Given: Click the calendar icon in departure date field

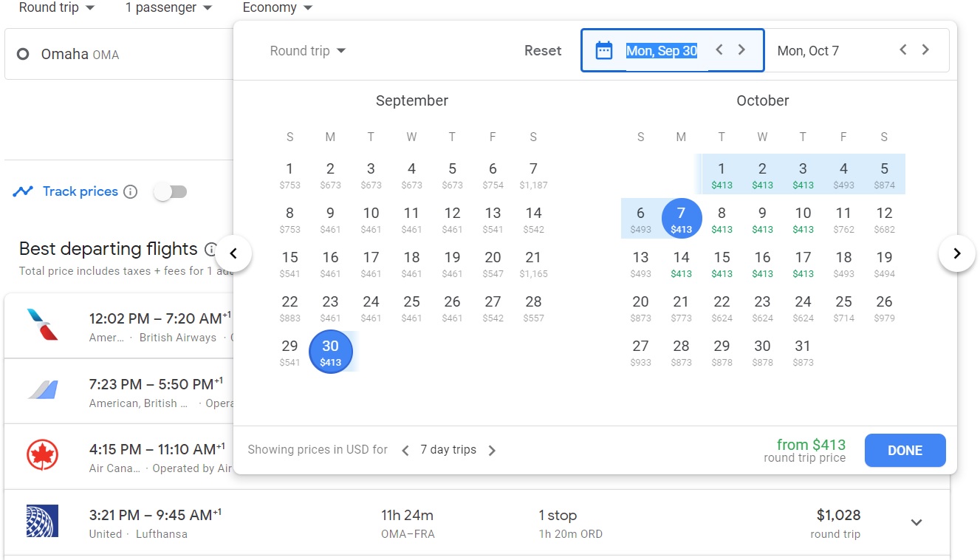Looking at the screenshot, I should (604, 51).
